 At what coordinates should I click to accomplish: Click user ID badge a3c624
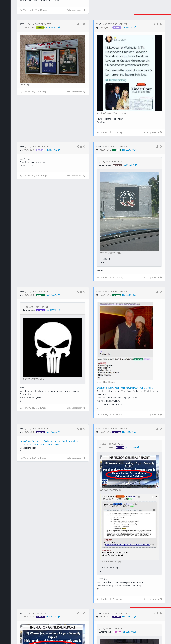pyautogui.click(x=40, y=27)
